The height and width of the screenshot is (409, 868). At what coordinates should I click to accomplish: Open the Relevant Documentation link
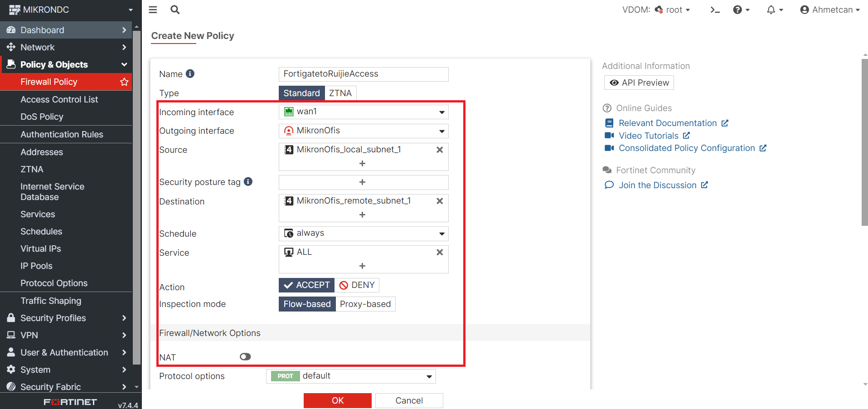click(x=667, y=123)
